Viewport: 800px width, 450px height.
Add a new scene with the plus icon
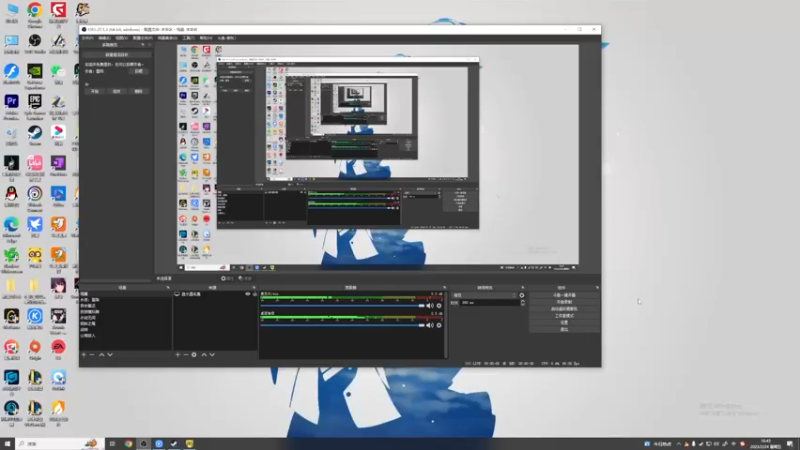coord(84,355)
